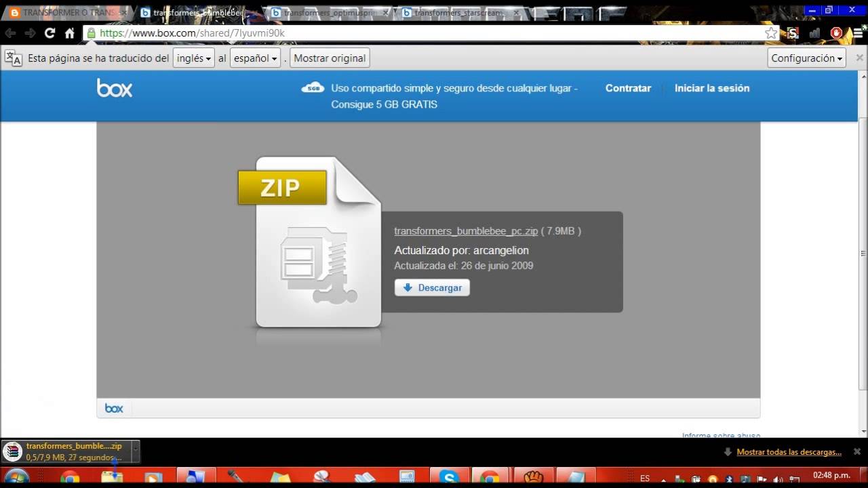This screenshot has width=868, height=488.
Task: Open the Configuración dropdown
Action: (807, 58)
